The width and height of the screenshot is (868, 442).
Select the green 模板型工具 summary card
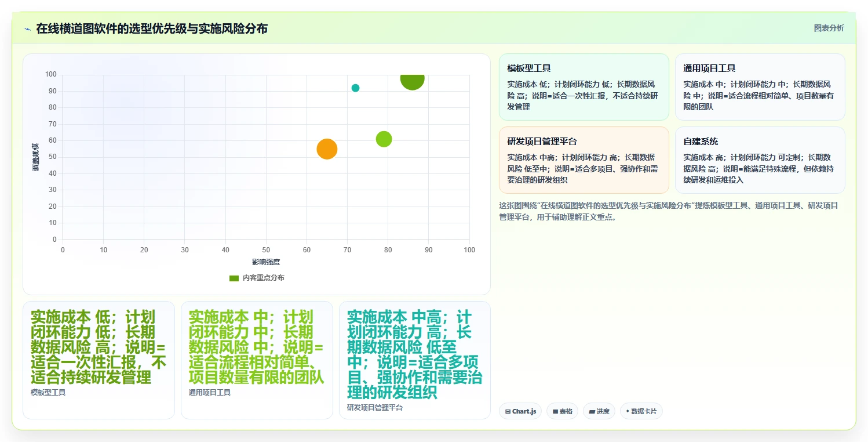click(x=99, y=360)
